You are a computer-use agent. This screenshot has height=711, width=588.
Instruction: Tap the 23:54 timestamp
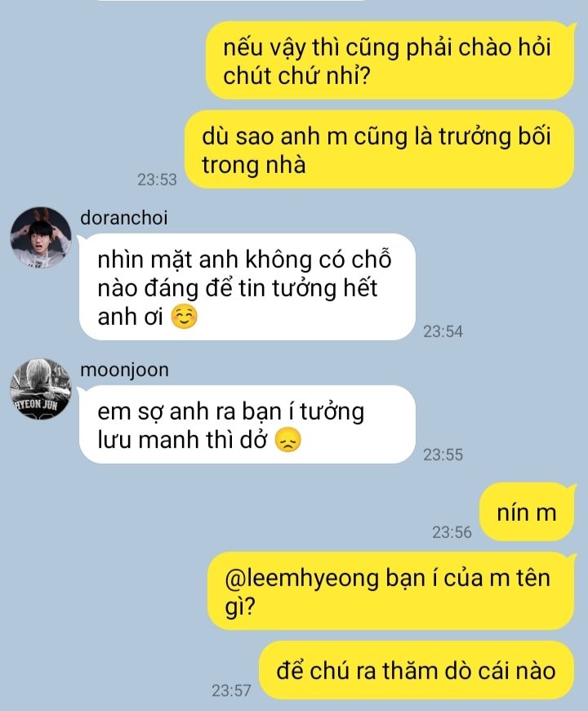(x=443, y=331)
